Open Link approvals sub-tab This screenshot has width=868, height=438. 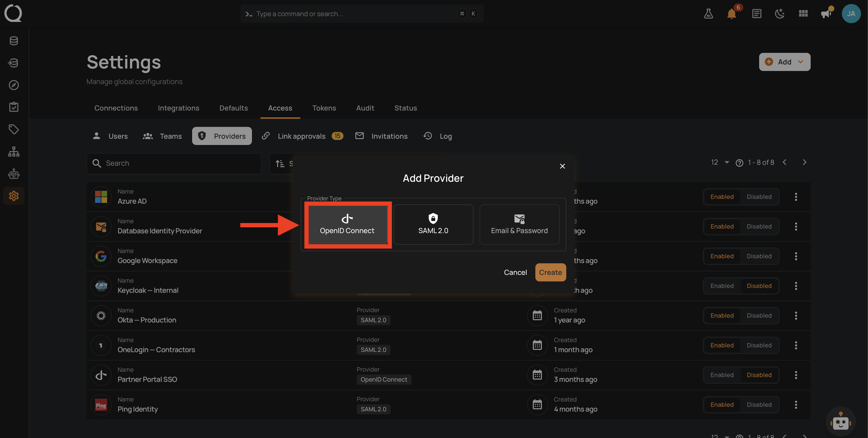302,136
